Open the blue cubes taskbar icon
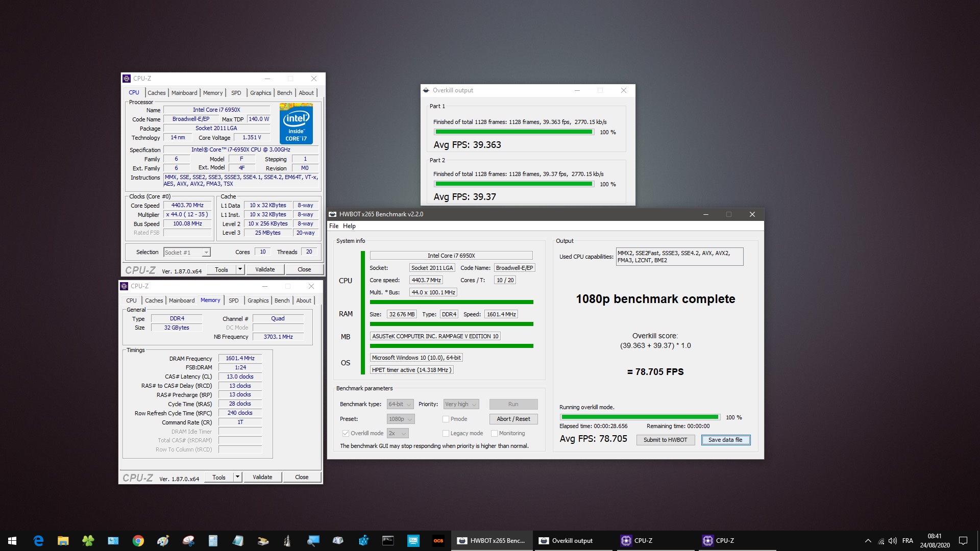 point(363,541)
